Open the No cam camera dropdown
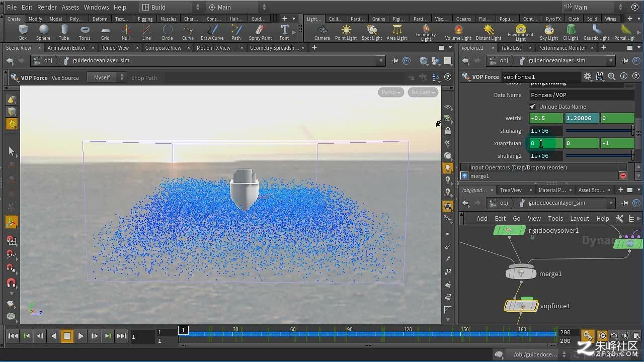 click(423, 92)
